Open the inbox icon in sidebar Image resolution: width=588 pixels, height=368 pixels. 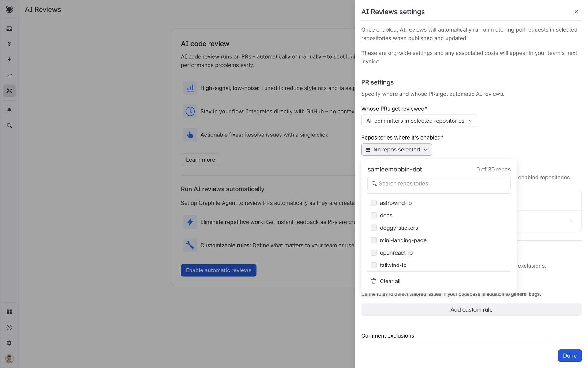click(x=9, y=29)
